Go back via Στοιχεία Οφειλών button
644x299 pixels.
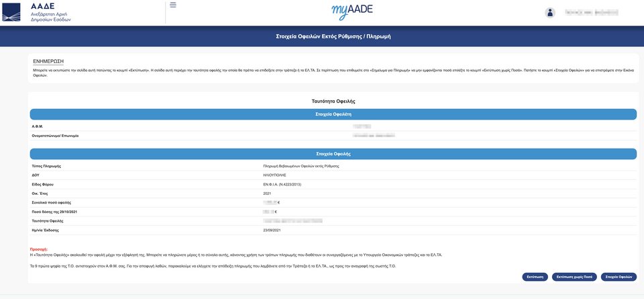coord(619,277)
